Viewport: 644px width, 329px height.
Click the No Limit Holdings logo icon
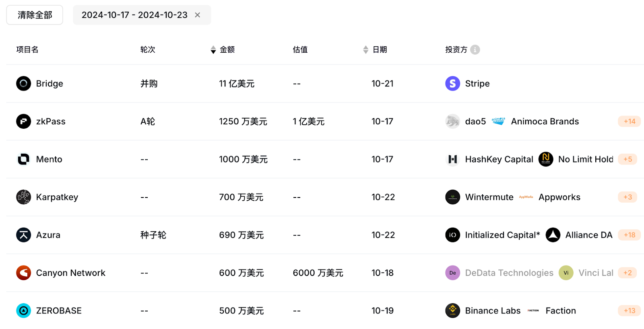(545, 159)
